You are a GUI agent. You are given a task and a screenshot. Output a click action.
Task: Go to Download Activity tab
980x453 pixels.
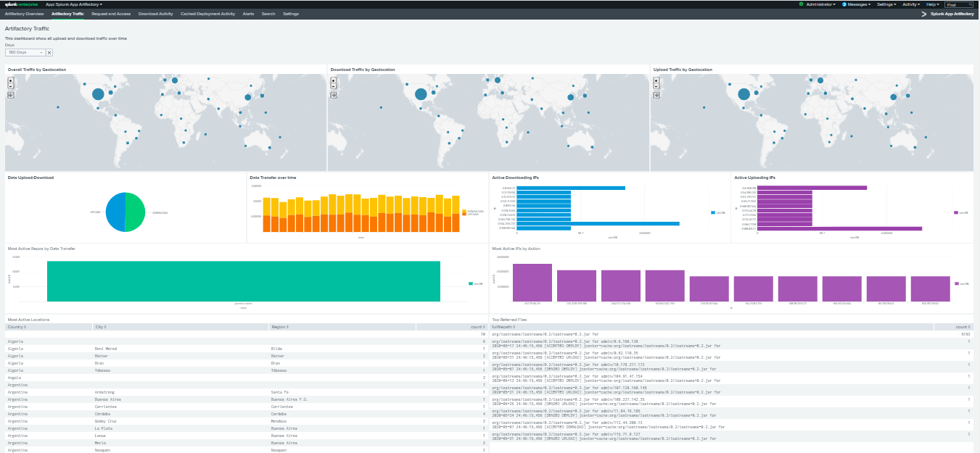point(155,14)
